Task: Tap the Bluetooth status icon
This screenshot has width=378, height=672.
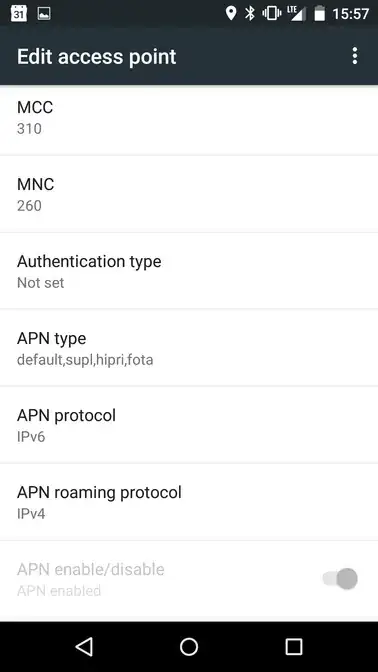Action: tap(250, 14)
